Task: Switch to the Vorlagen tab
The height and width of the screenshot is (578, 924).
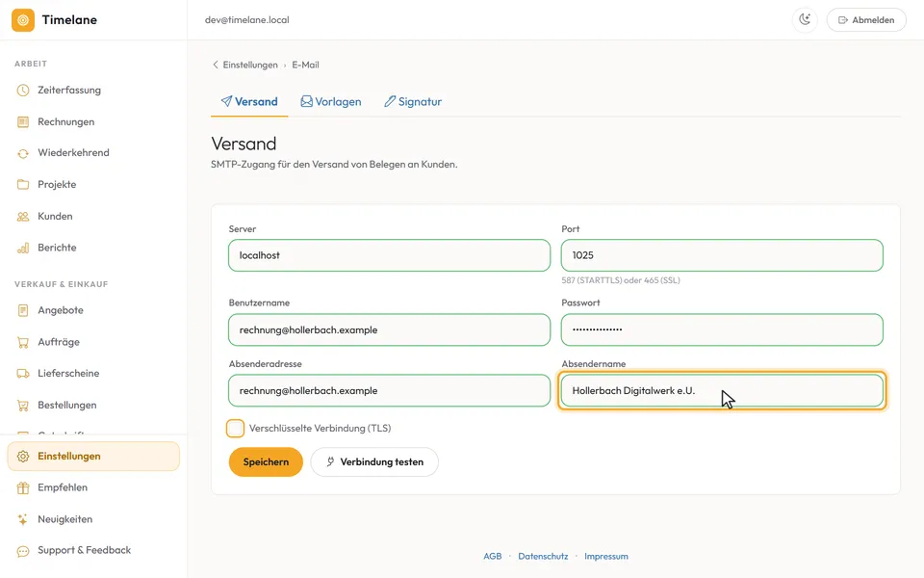Action: point(330,101)
